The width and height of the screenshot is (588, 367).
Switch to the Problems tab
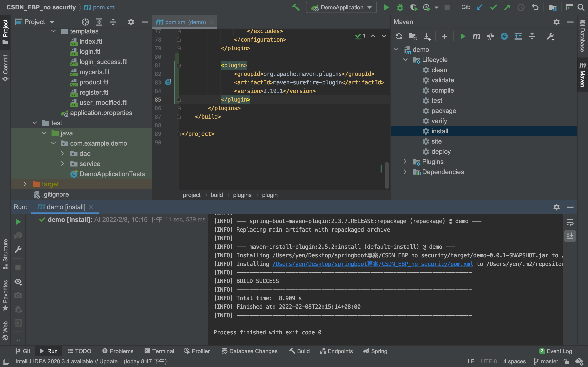[x=118, y=351]
